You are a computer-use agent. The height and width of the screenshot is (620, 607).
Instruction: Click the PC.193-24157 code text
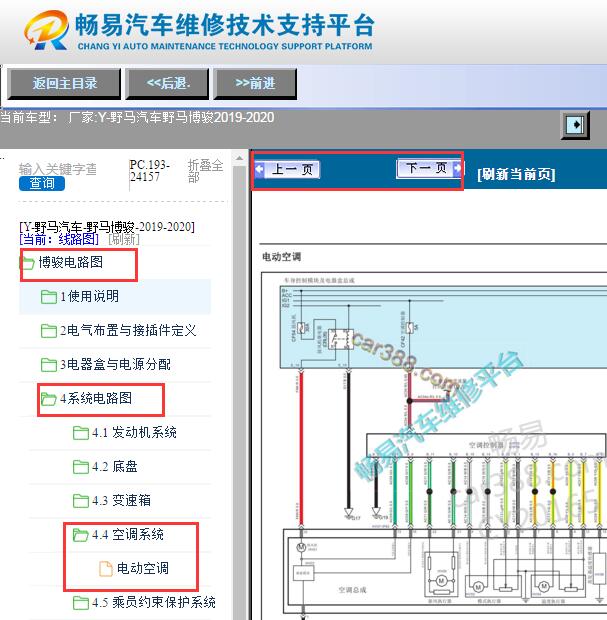(x=149, y=170)
